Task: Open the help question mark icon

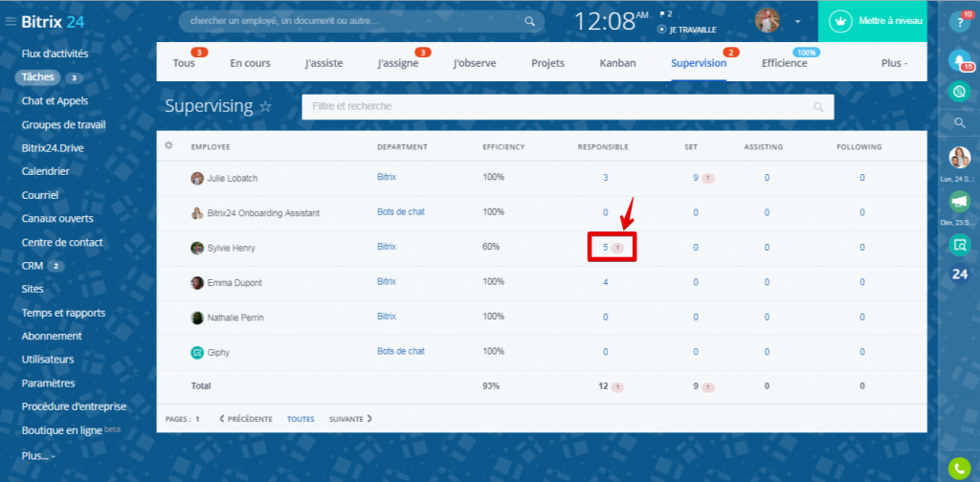Action: click(x=959, y=22)
